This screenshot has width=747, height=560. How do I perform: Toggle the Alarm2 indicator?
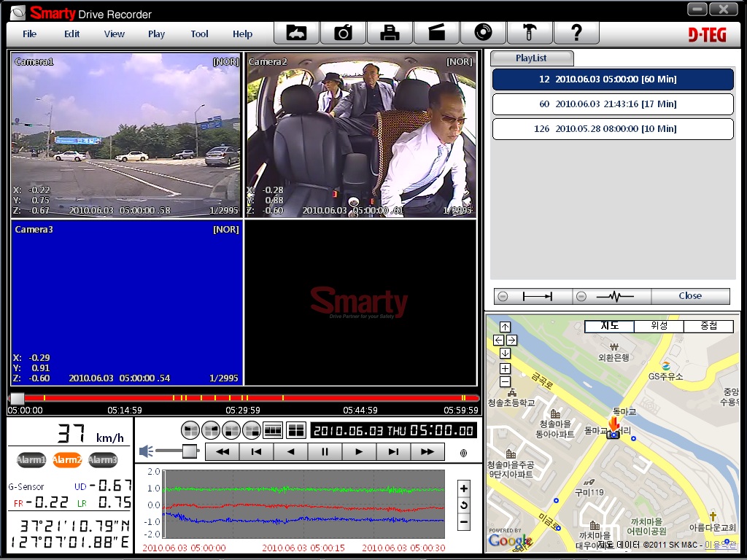click(67, 459)
